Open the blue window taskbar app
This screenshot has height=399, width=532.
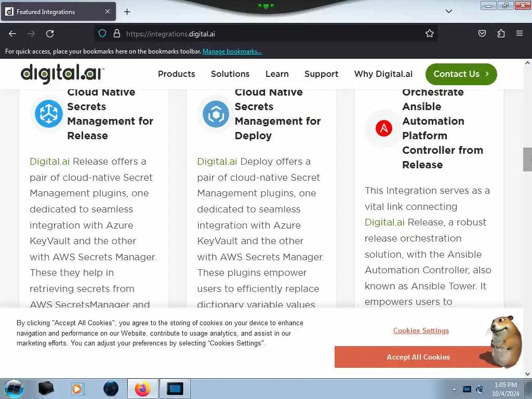175,389
